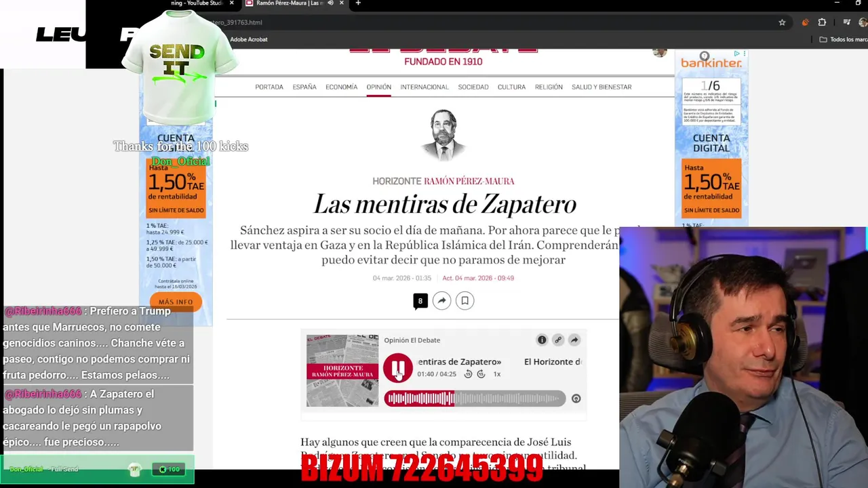This screenshot has width=868, height=488.
Task: Click the article headline Las mentiras de Zapatero
Action: tap(445, 204)
